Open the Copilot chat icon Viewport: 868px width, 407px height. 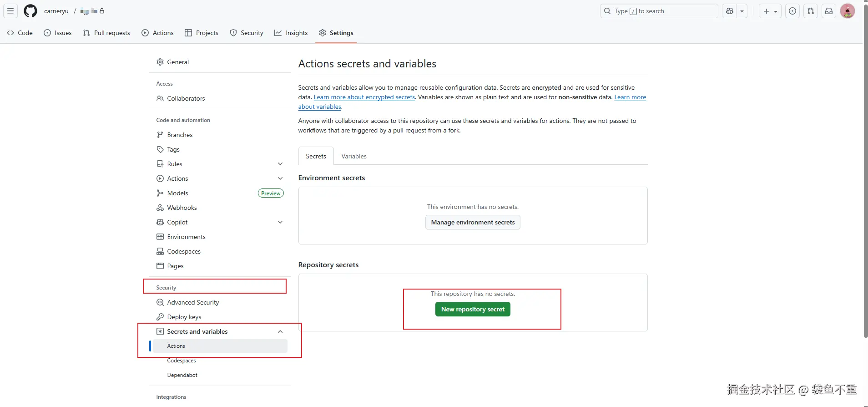pyautogui.click(x=730, y=11)
